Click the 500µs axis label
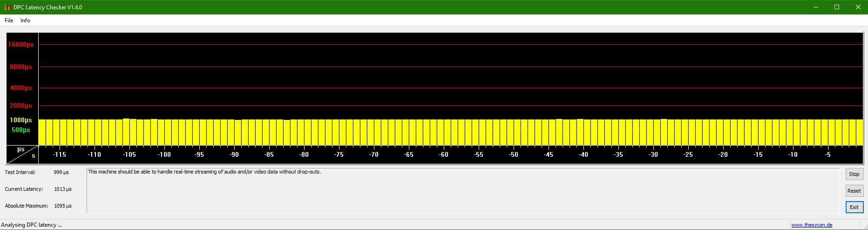Screen dimensions: 868x230 click(x=21, y=130)
